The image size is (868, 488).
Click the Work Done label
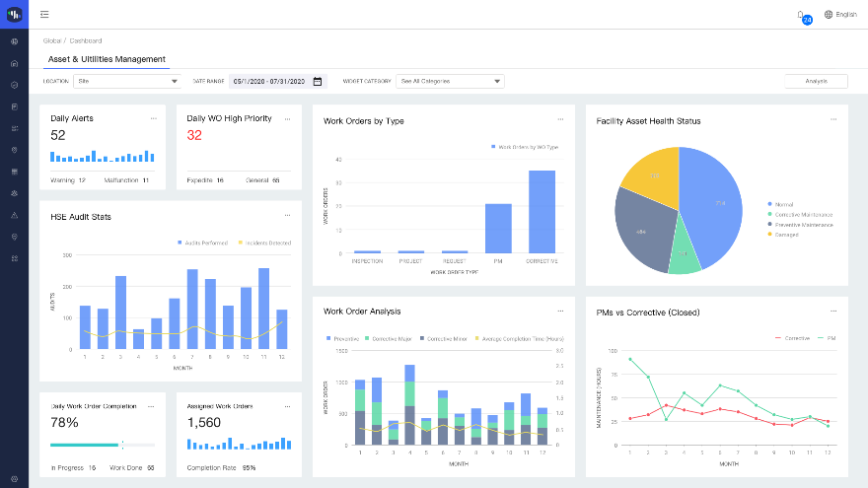pos(125,468)
